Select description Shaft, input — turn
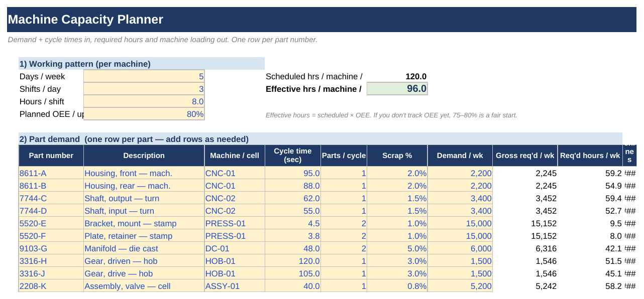Image resolution: width=644 pixels, height=299 pixels. 144,211
